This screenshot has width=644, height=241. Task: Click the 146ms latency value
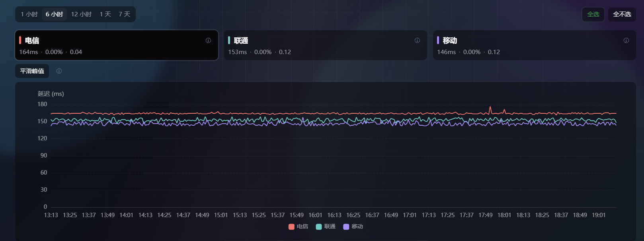point(447,52)
